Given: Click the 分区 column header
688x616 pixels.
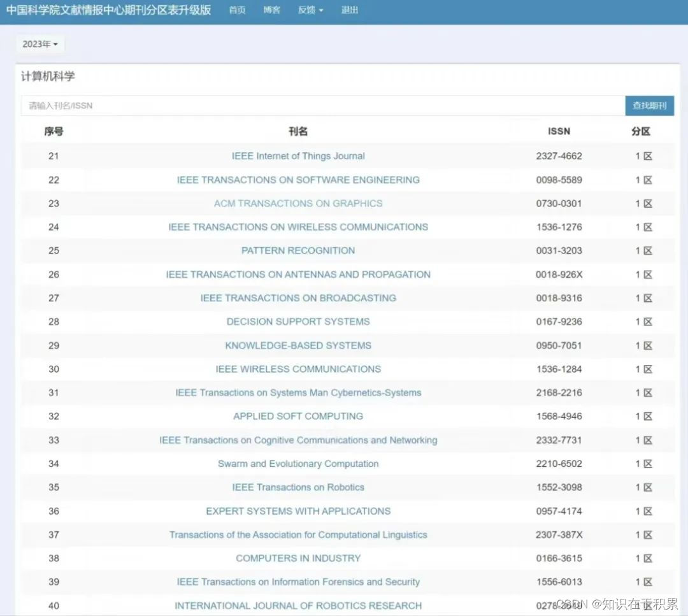Looking at the screenshot, I should pyautogui.click(x=641, y=132).
